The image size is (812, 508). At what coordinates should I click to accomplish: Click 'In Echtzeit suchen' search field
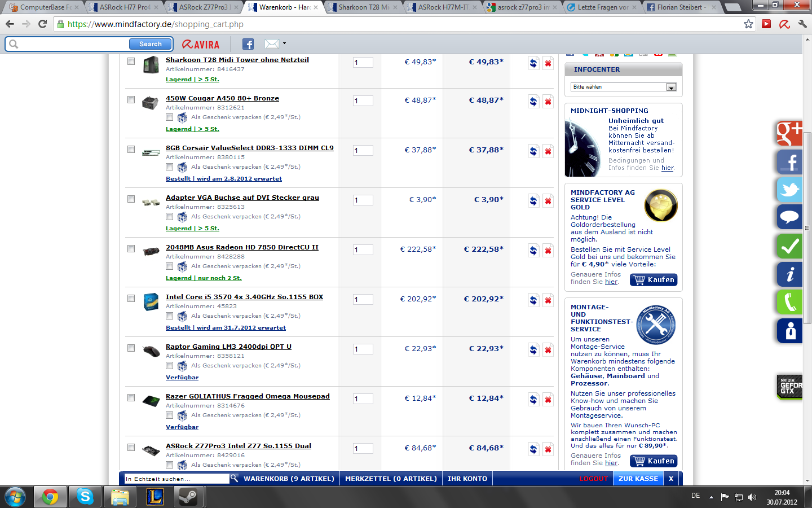click(176, 479)
